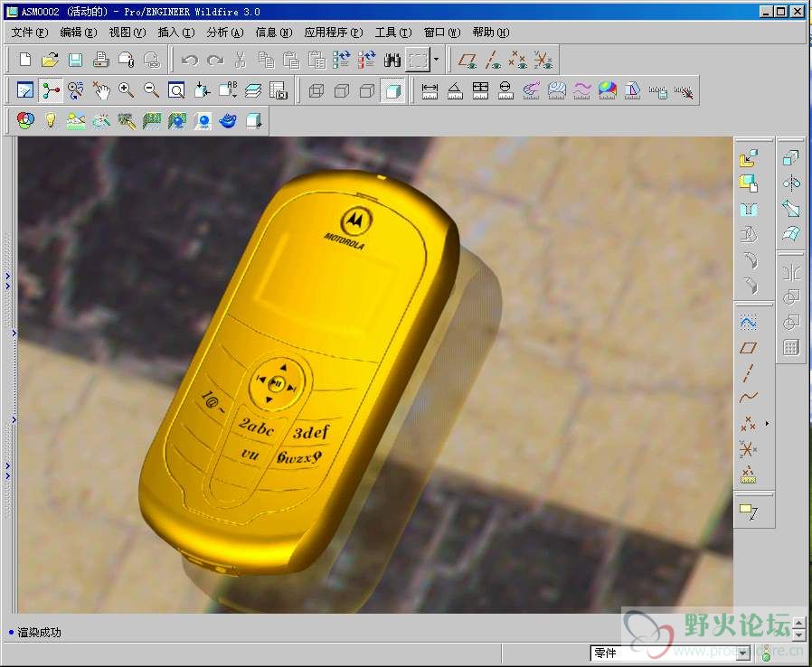Toggle the spin center display
The height and width of the screenshot is (667, 812).
click(x=51, y=90)
